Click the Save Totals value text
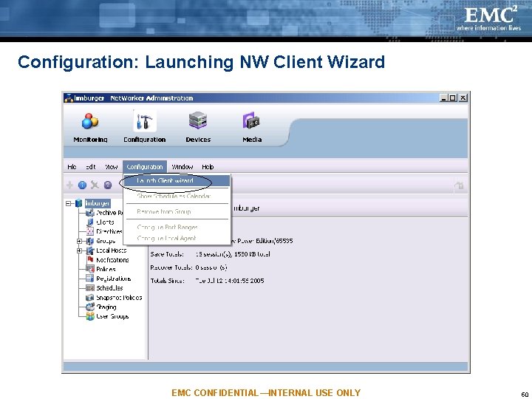This screenshot has width=532, height=399. [x=233, y=254]
